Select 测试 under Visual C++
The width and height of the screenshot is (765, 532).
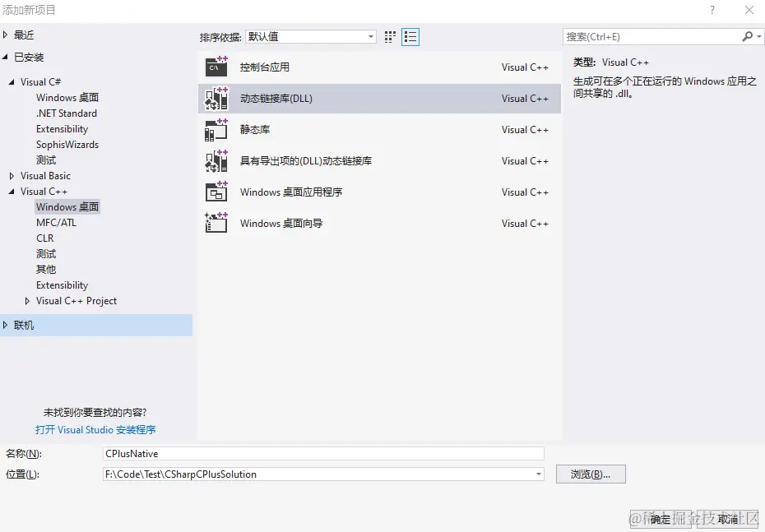[46, 253]
